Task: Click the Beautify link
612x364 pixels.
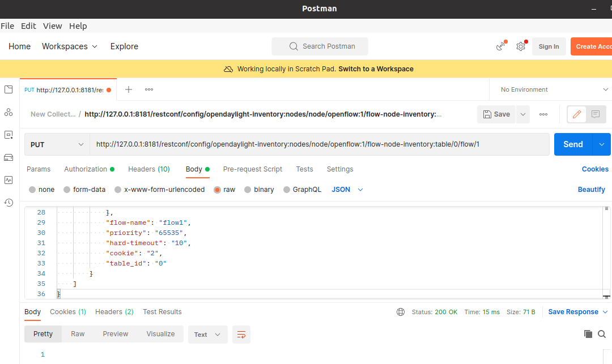Action: tap(591, 190)
